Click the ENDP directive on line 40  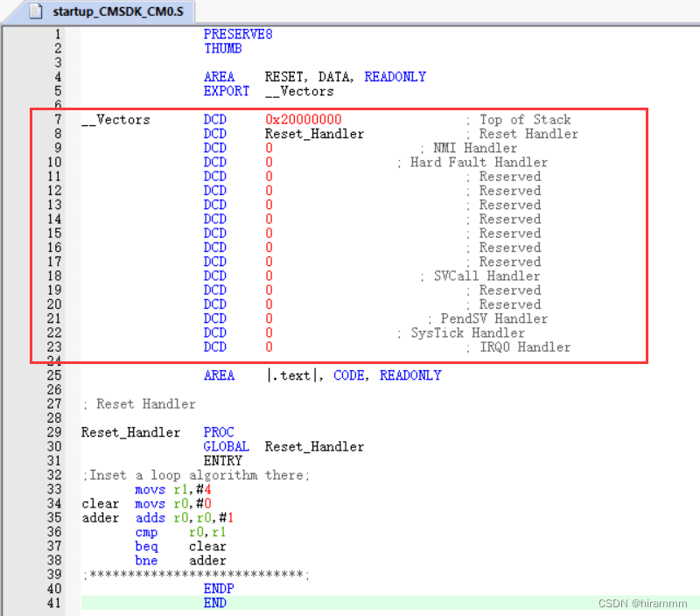[x=219, y=588]
